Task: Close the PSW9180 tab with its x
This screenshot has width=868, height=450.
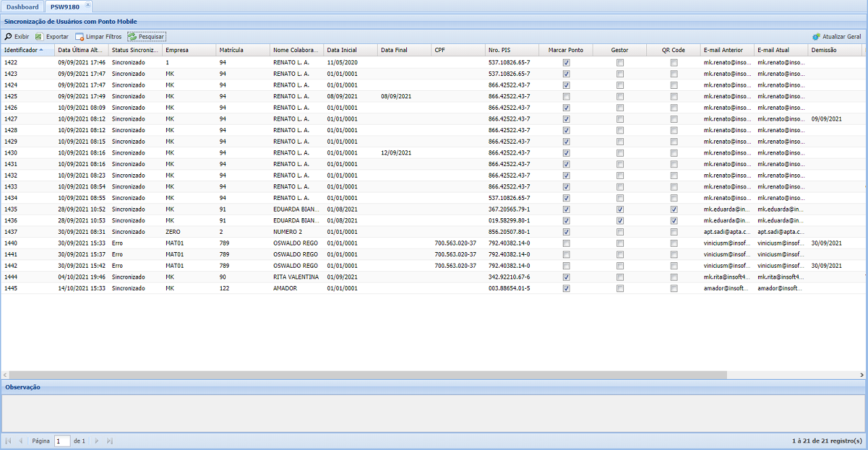Action: coord(87,5)
